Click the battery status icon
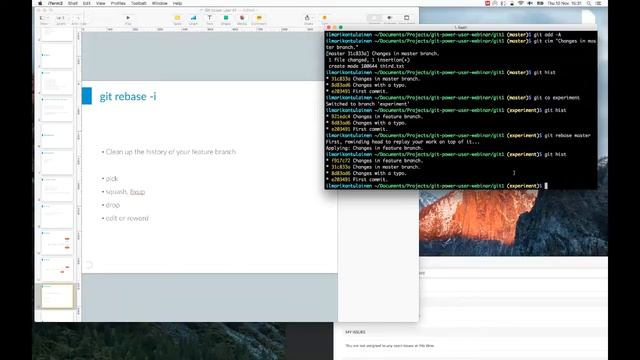640x360 pixels. point(540,3)
